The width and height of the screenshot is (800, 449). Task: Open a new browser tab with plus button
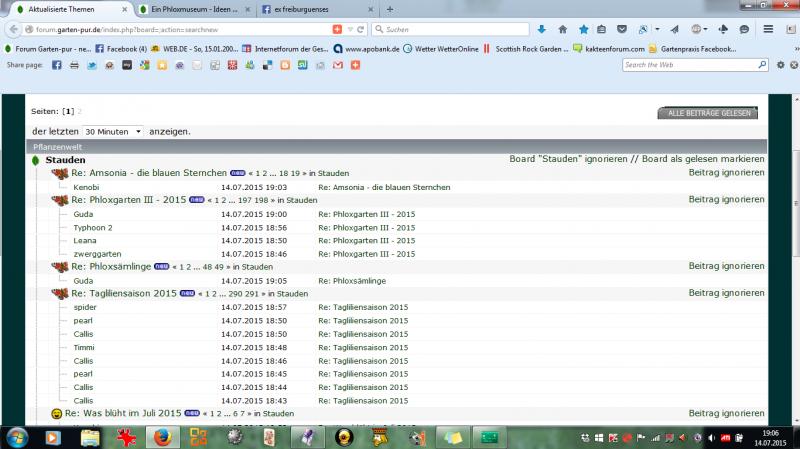click(390, 9)
